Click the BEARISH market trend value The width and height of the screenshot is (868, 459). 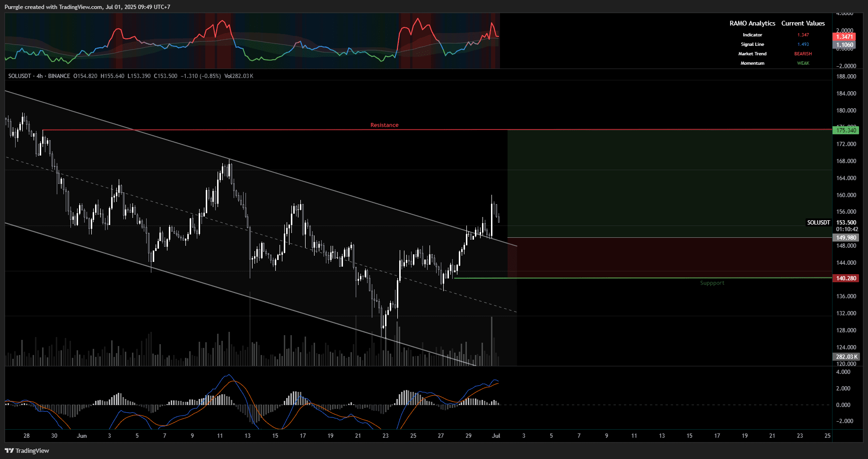coord(803,54)
